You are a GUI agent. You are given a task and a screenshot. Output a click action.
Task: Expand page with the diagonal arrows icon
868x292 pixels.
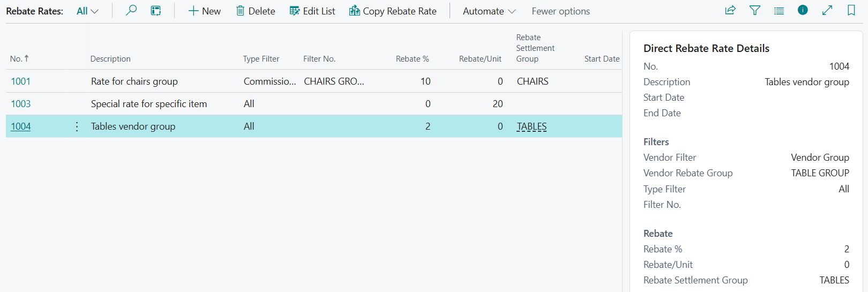pyautogui.click(x=827, y=11)
